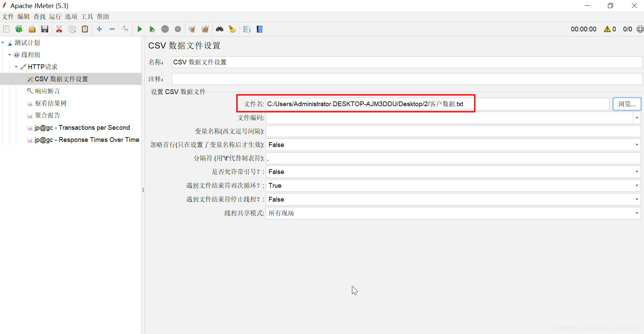Screen dimensions: 644x334
Task: Open the Function helper dialog icon
Action: pyautogui.click(x=247, y=29)
